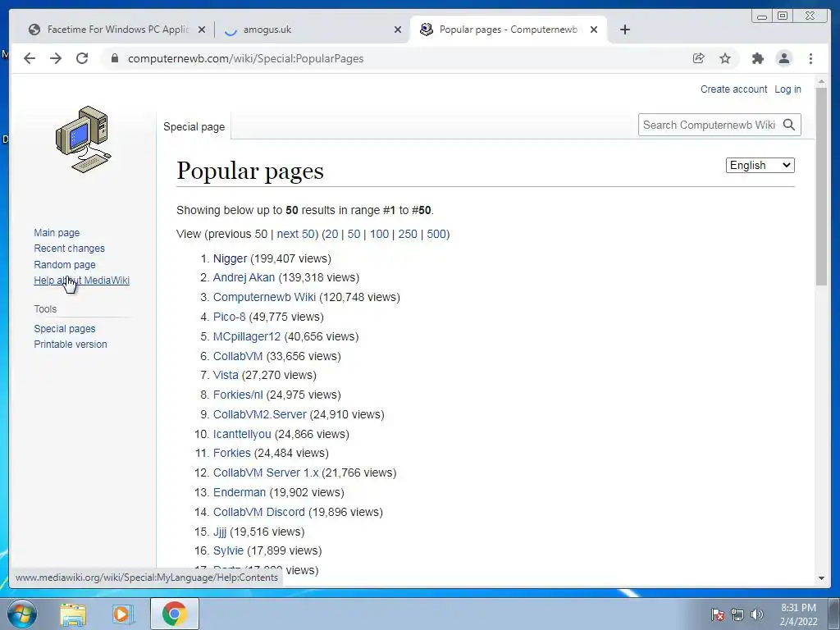This screenshot has height=630, width=840.
Task: Open the CollabVM2.Server page link
Action: [260, 414]
